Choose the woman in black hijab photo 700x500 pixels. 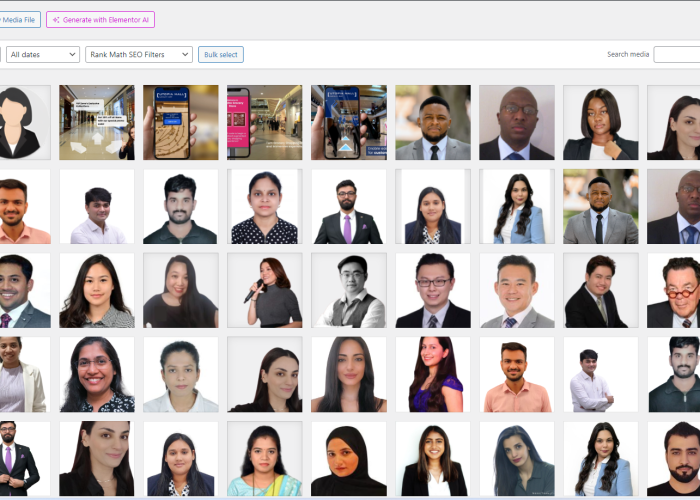coord(349,458)
